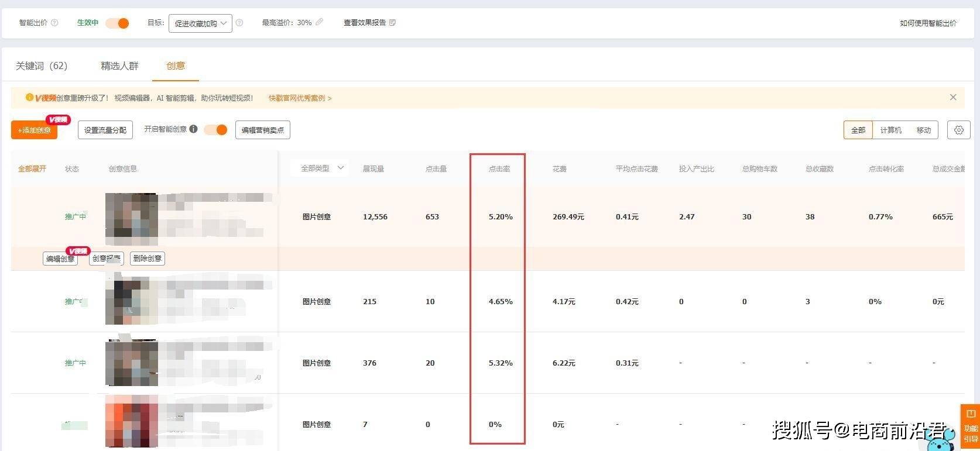Viewport: 980px width, 451px height.
Task: Click first creative's thumbnail image
Action: [132, 219]
